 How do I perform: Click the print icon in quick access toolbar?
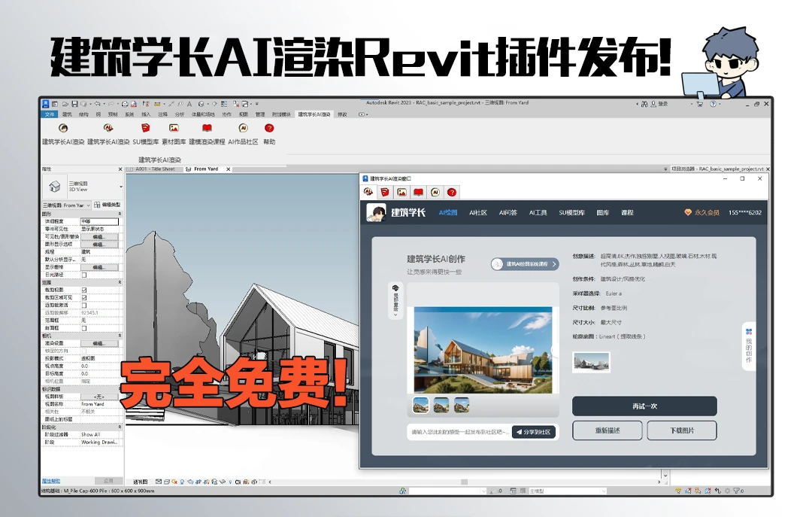125,104
